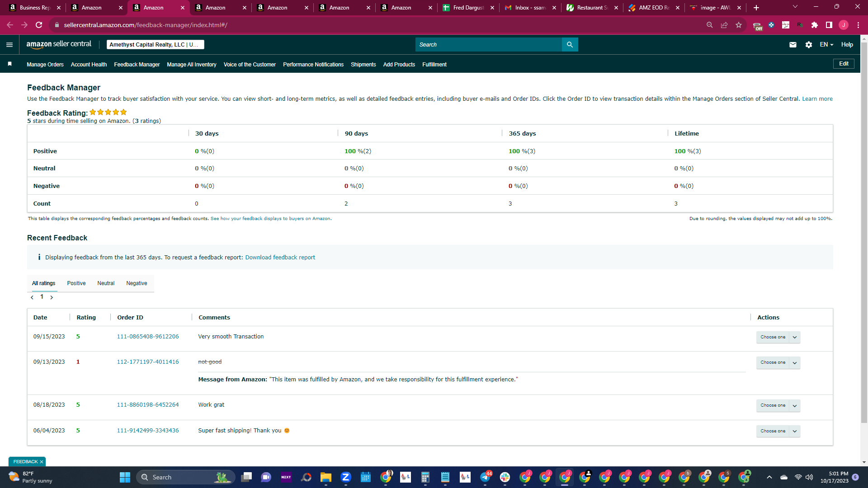Toggle the browser side panel icon
The height and width of the screenshot is (488, 868).
tap(829, 25)
